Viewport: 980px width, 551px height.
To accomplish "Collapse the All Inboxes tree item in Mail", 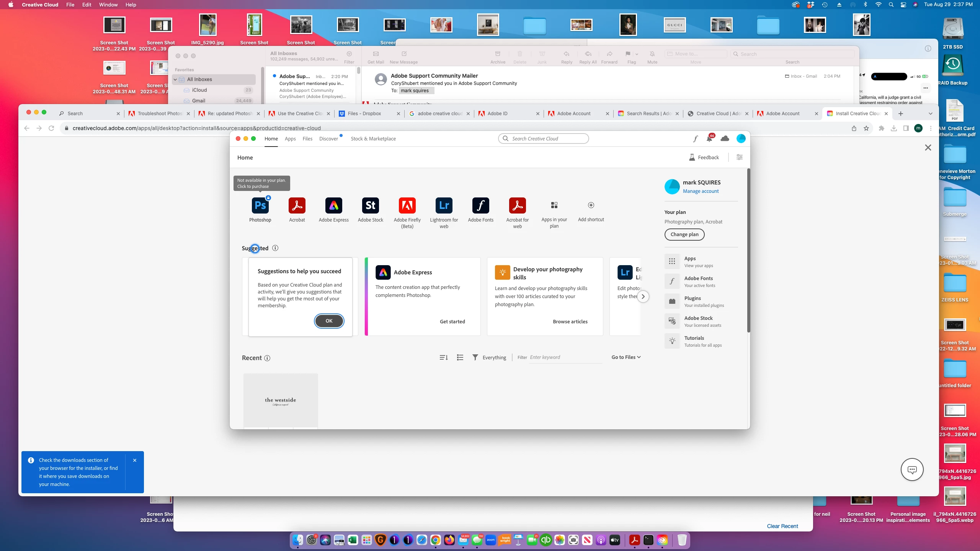I will 175,80.
